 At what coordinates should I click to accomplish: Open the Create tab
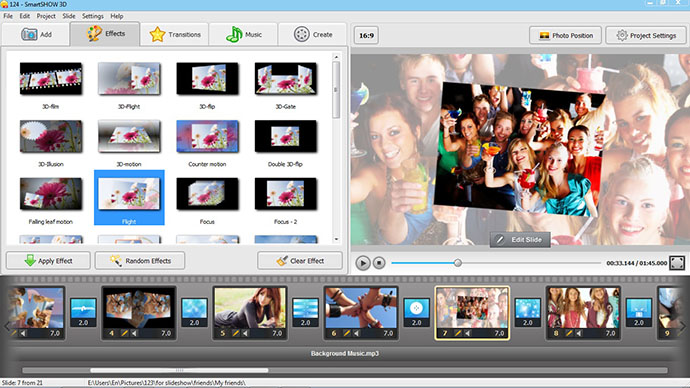coord(313,34)
